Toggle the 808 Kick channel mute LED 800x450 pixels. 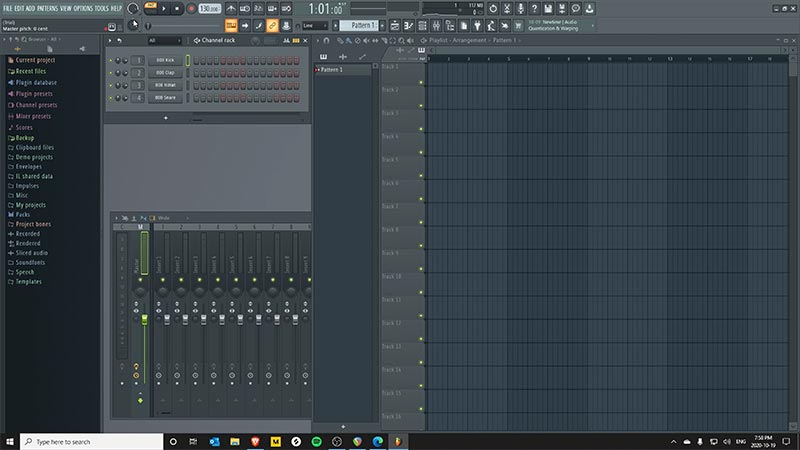110,60
